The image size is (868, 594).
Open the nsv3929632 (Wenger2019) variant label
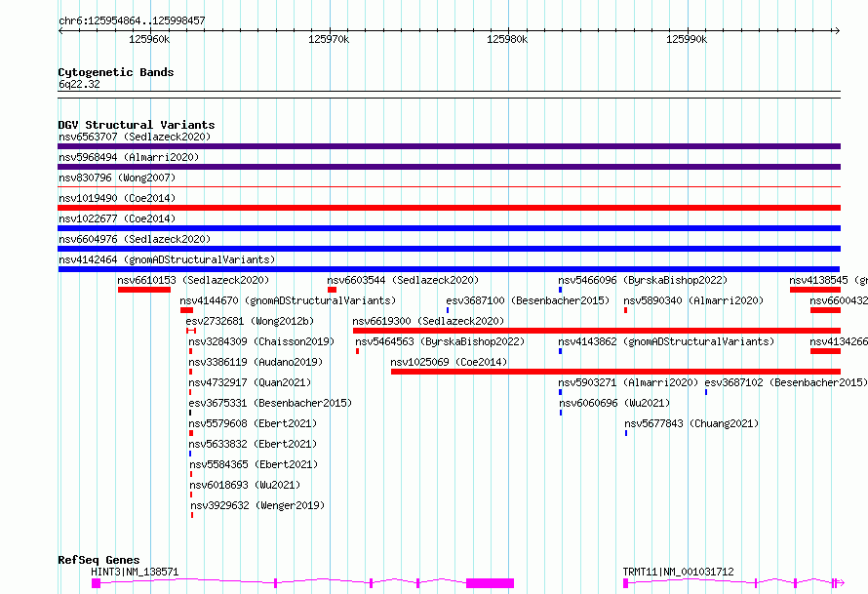tap(257, 505)
